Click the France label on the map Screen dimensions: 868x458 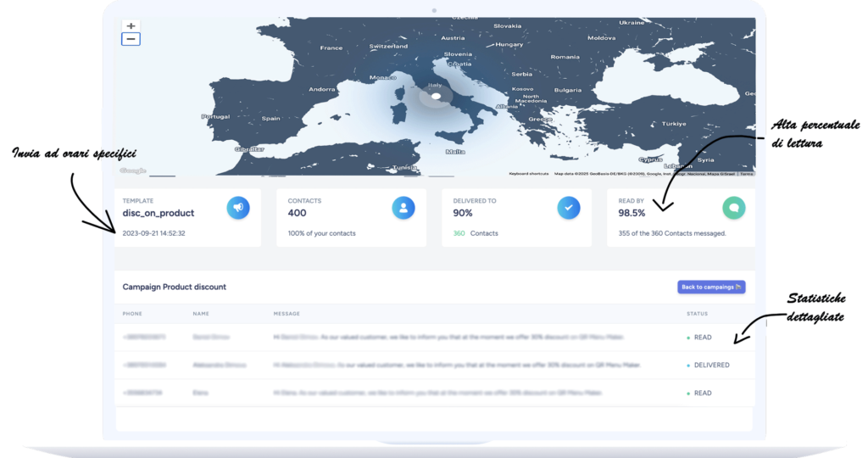331,48
